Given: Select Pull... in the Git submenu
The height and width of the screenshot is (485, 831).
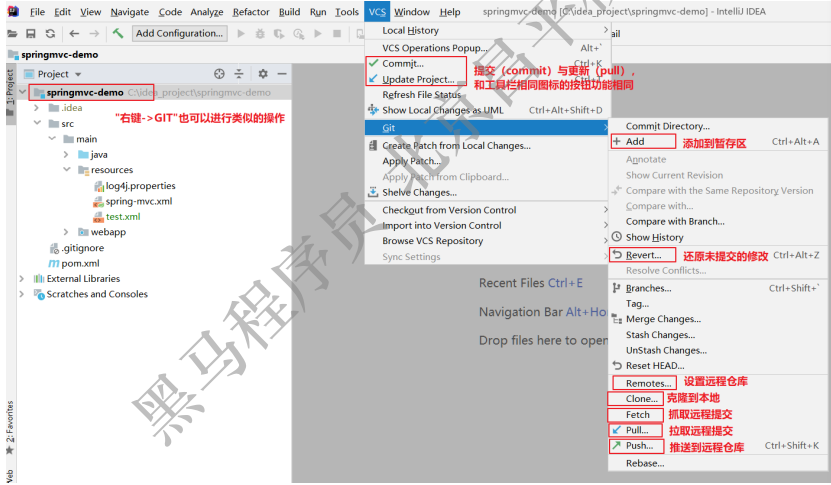Looking at the screenshot, I should click(636, 430).
